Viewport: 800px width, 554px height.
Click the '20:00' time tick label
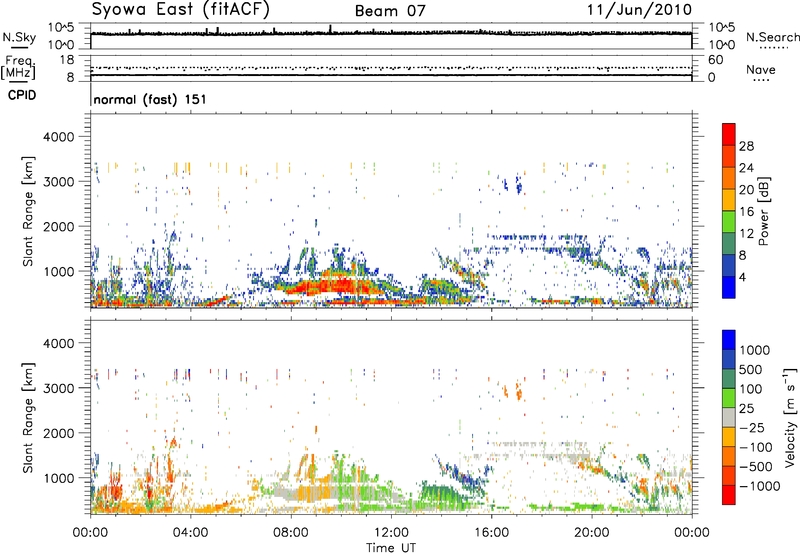click(591, 533)
